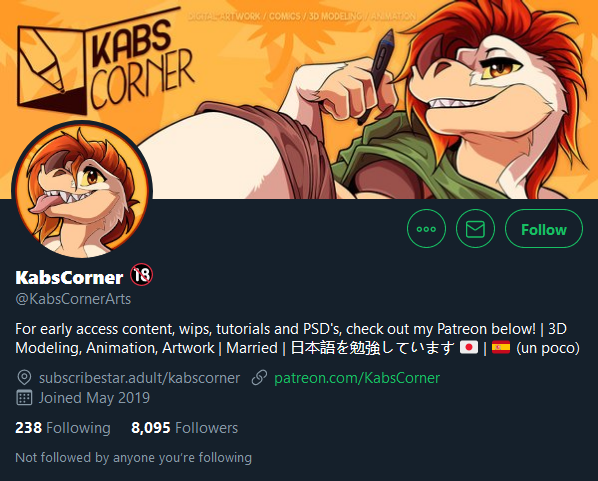Open the patreon.com/KabsCorner link
This screenshot has width=598, height=481.
[357, 378]
